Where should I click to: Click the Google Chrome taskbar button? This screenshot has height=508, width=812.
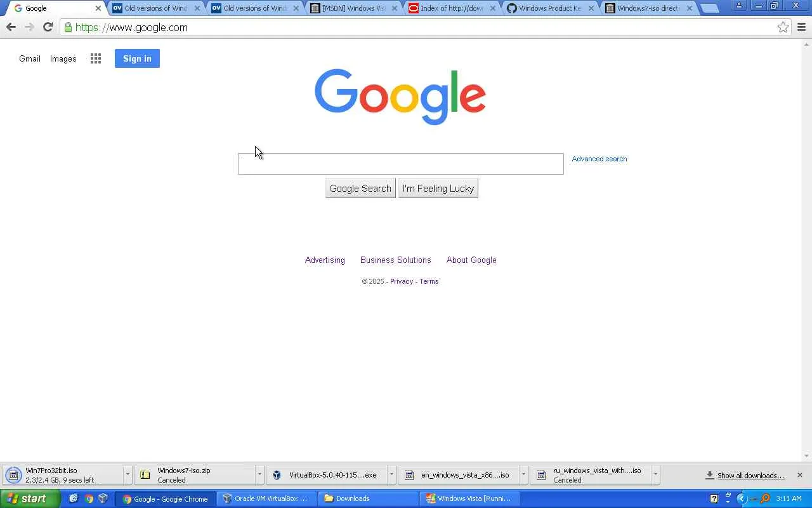(x=165, y=498)
